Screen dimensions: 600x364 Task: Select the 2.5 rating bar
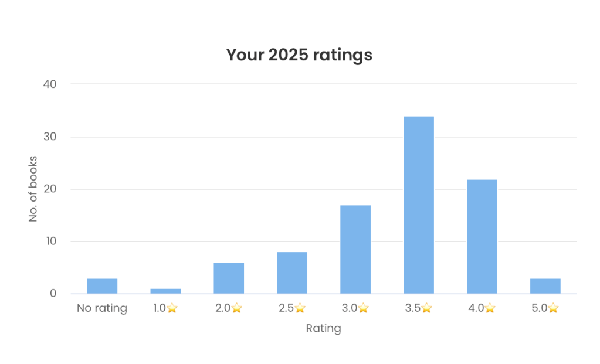(292, 273)
